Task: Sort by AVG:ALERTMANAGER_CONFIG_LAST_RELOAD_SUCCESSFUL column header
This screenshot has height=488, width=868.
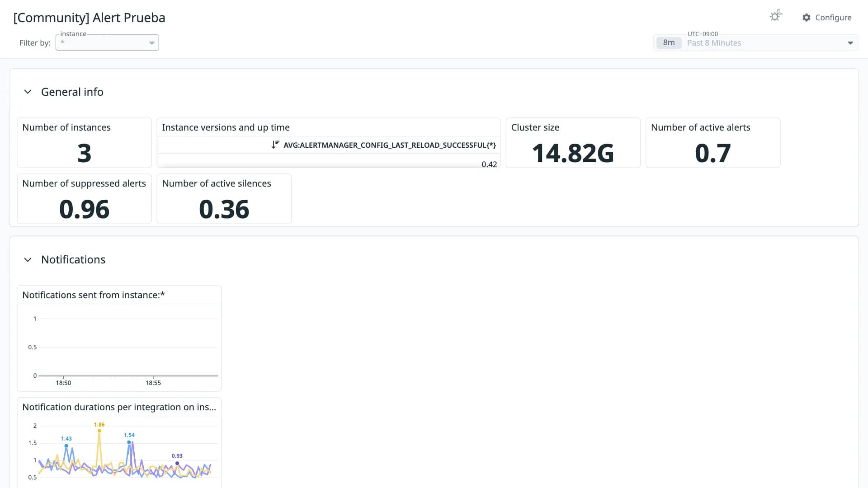Action: (x=390, y=145)
